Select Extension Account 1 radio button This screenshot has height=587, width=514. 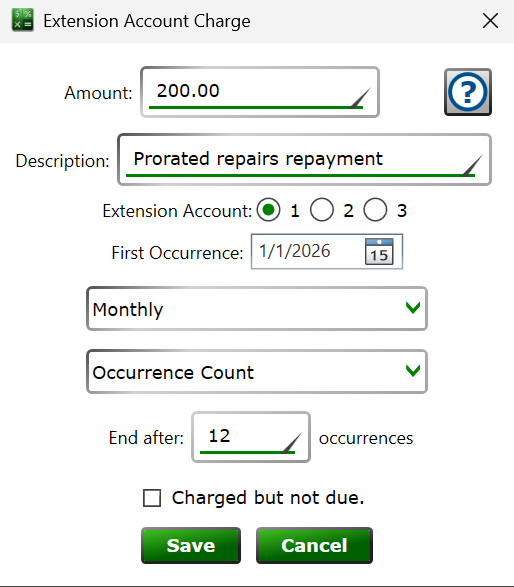[x=268, y=210]
